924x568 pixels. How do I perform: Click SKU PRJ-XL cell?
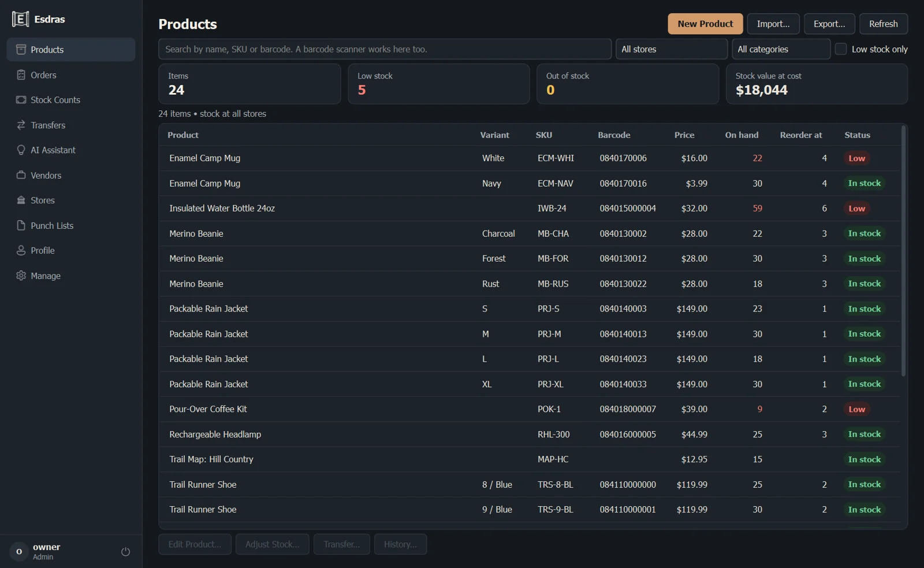(550, 384)
